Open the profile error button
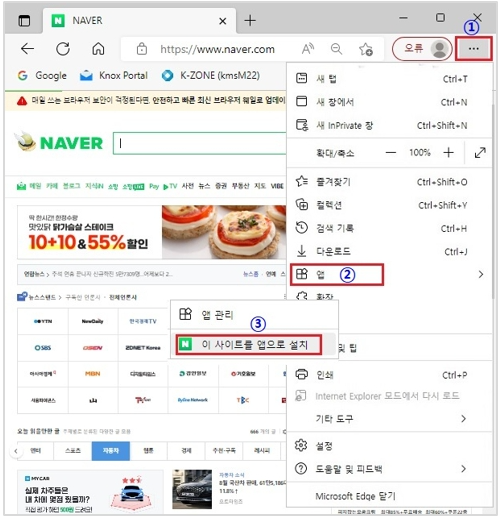 422,49
